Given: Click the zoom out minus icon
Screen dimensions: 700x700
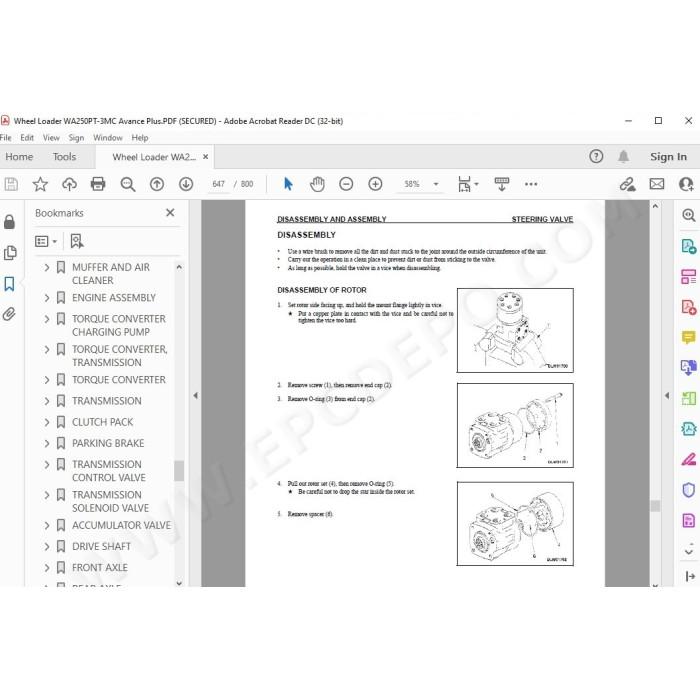Looking at the screenshot, I should (x=346, y=184).
